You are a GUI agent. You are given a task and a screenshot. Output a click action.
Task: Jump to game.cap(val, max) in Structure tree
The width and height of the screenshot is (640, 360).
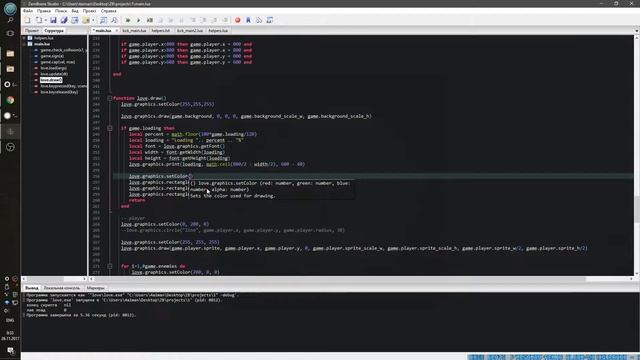tap(58, 62)
